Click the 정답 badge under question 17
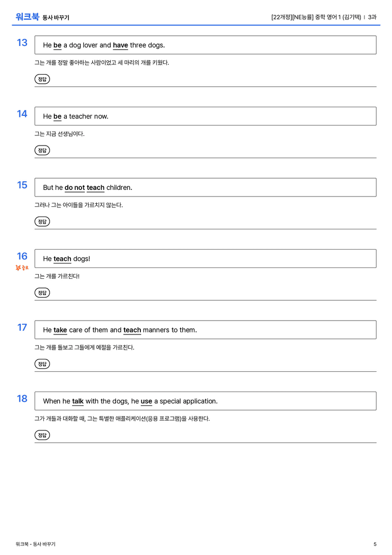392x555 pixels. point(42,364)
